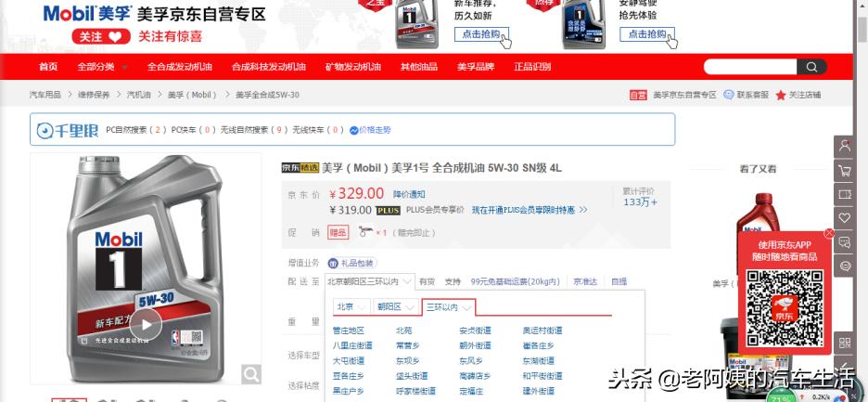Go to 首页 in the red nav bar

(x=48, y=67)
